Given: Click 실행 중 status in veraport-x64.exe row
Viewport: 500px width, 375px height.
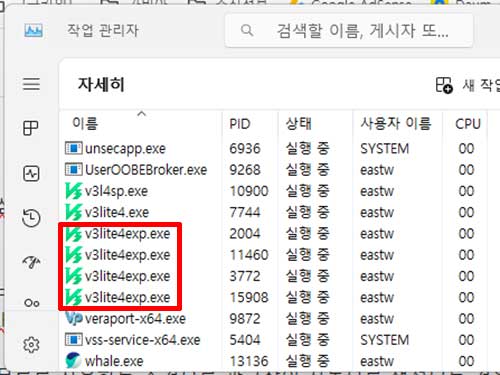Looking at the screenshot, I should pos(308,318).
